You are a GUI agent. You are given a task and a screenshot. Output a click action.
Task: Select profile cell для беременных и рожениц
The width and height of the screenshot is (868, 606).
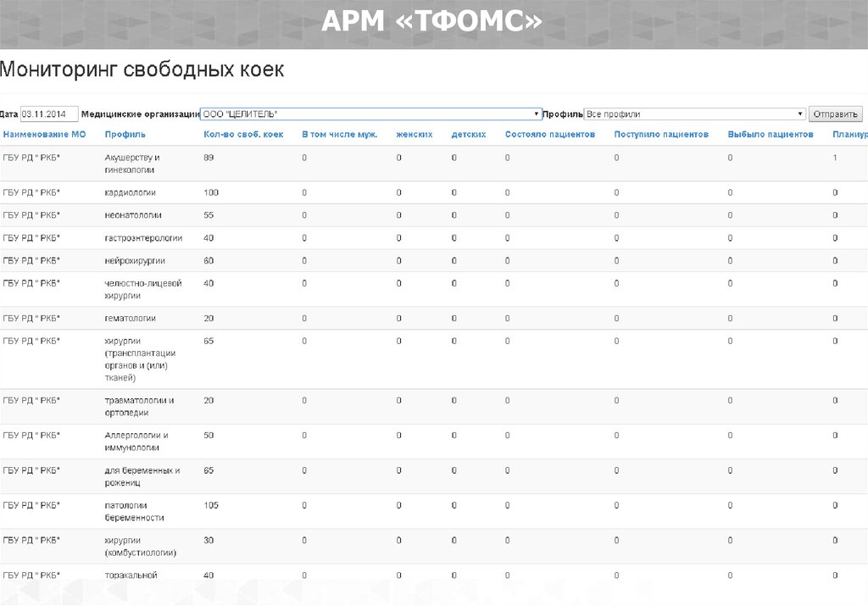pyautogui.click(x=142, y=476)
